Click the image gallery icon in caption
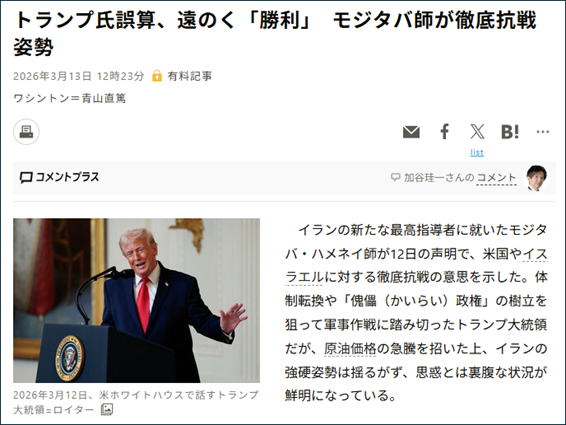 click(x=106, y=409)
